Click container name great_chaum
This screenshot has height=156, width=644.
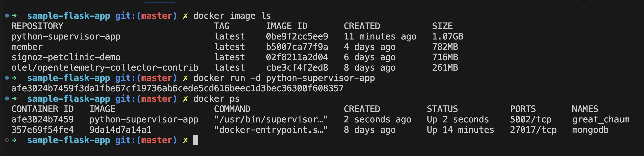click(x=601, y=119)
